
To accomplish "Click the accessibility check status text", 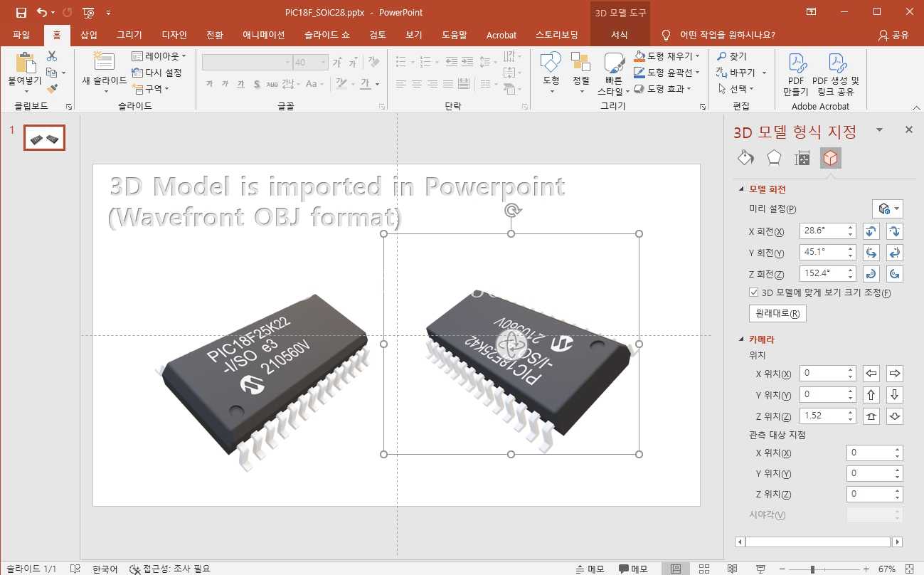I will coord(171,569).
